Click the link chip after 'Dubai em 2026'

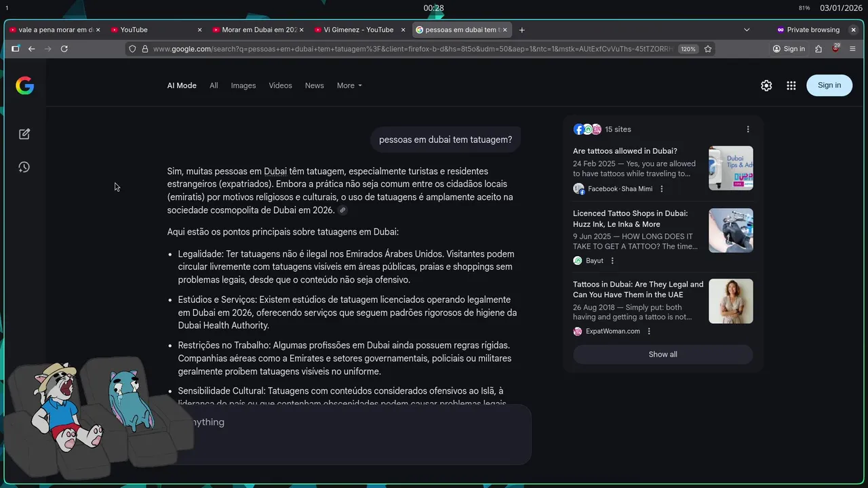[343, 210]
